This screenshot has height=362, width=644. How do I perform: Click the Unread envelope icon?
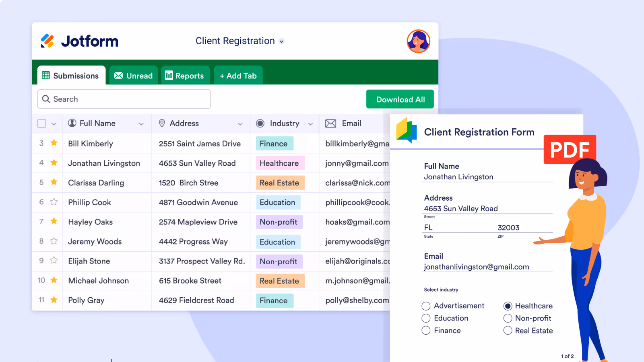coord(118,76)
